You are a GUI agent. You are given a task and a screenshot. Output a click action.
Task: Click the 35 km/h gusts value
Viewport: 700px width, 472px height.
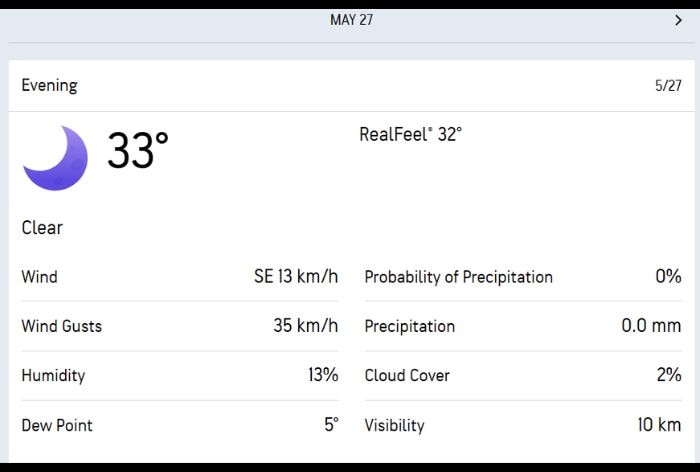[x=306, y=326]
